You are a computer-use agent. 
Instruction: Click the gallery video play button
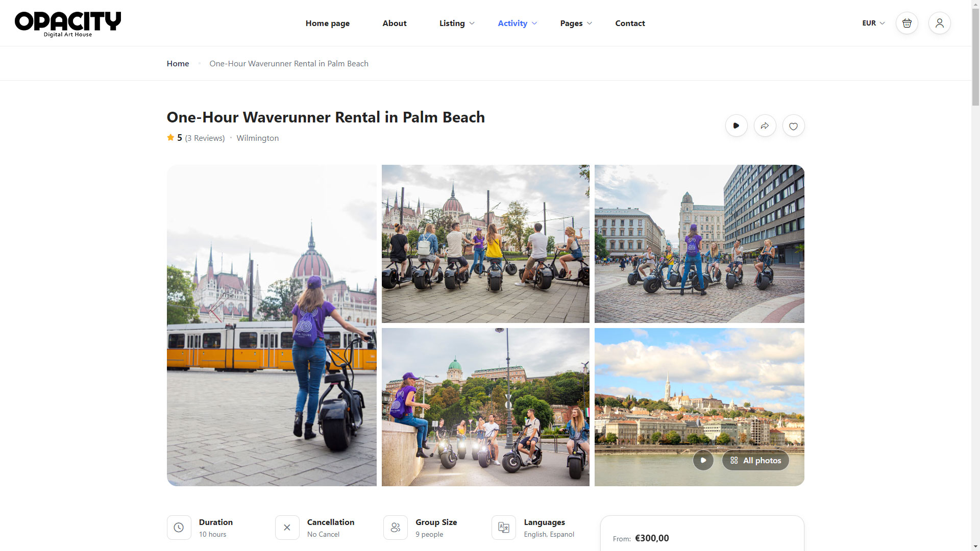(703, 460)
